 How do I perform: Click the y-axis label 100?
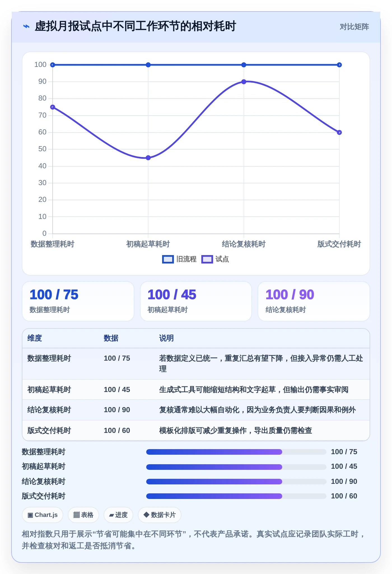pos(40,65)
